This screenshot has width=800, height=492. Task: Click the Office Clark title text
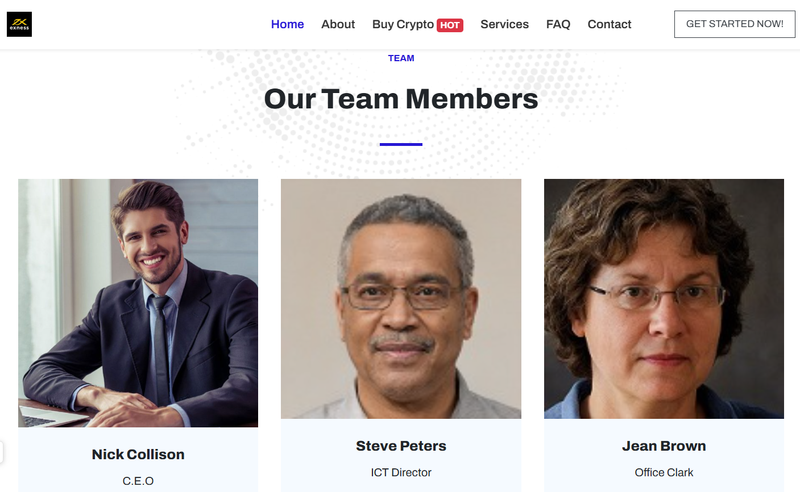(664, 473)
